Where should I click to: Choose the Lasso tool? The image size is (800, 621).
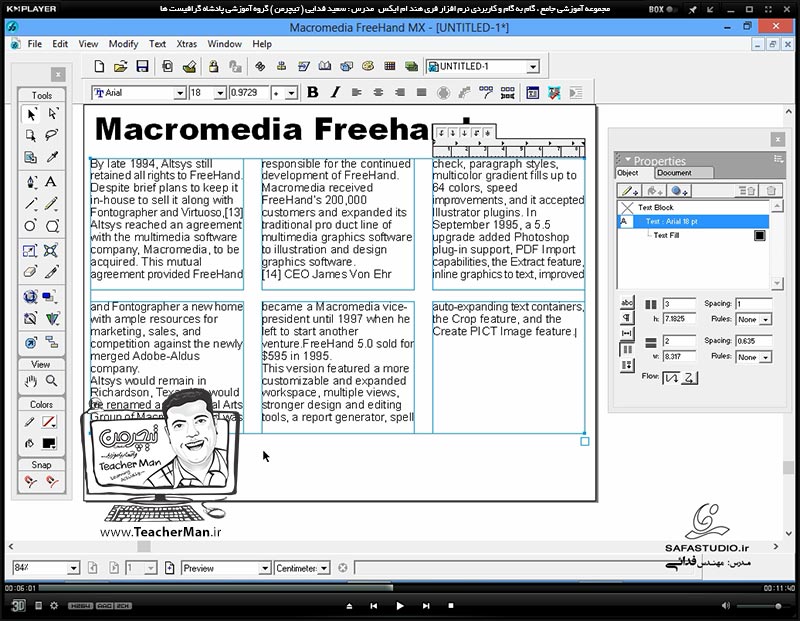pyautogui.click(x=52, y=135)
